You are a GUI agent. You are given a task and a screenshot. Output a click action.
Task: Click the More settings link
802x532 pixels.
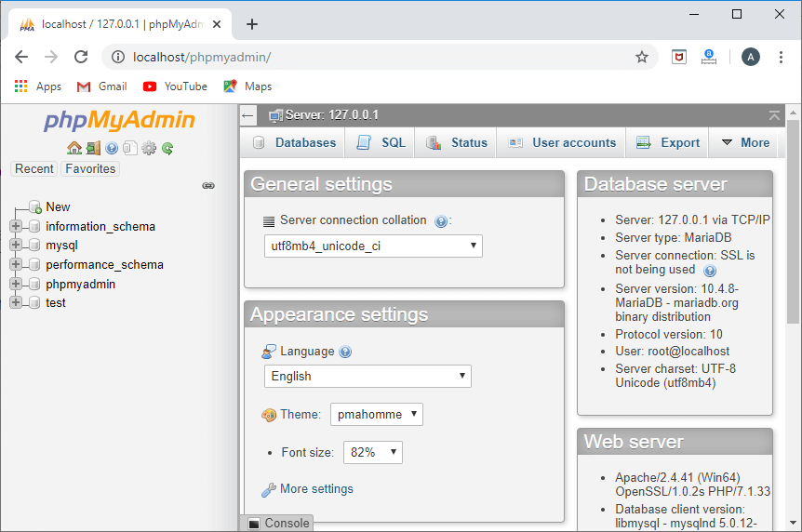point(316,489)
